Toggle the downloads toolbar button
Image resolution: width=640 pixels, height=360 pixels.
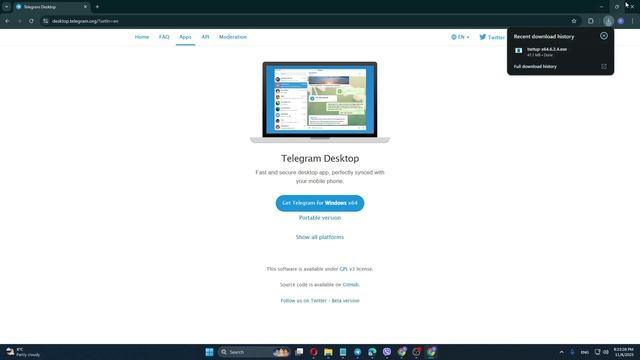(608, 21)
